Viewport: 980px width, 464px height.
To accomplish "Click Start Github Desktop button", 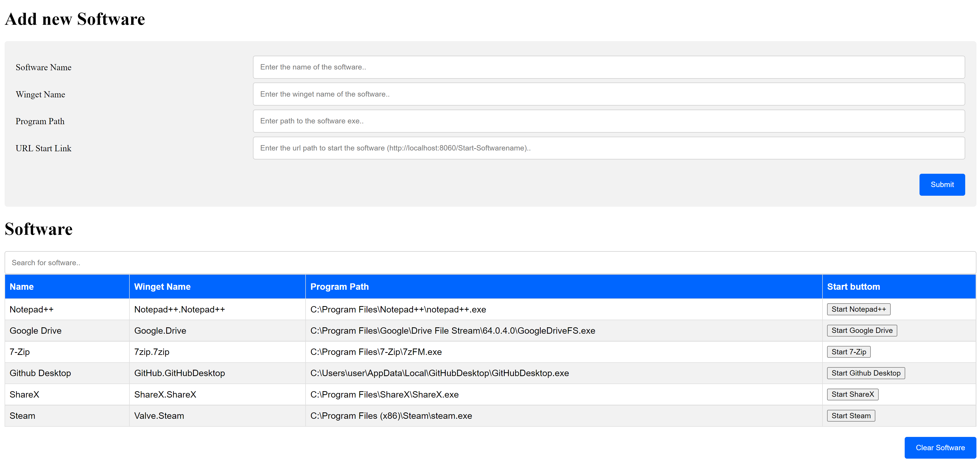I will (865, 373).
